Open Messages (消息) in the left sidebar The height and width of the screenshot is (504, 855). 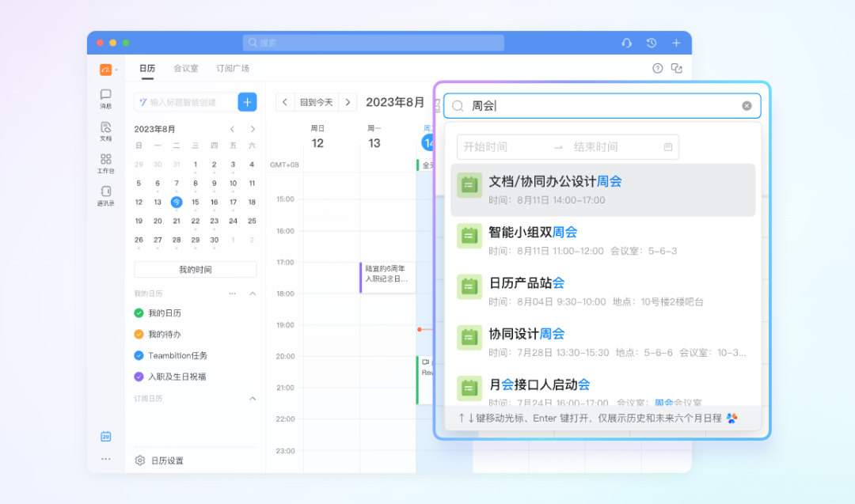(x=105, y=97)
